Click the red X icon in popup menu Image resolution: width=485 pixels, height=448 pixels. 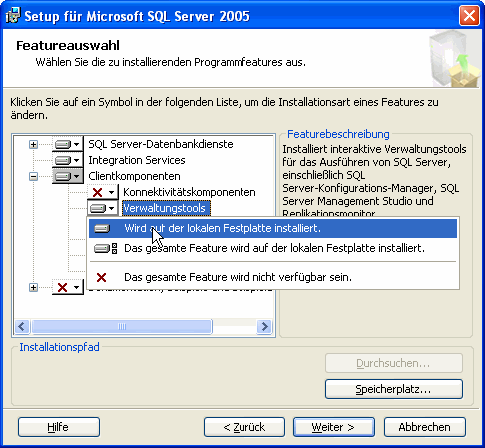click(x=101, y=277)
